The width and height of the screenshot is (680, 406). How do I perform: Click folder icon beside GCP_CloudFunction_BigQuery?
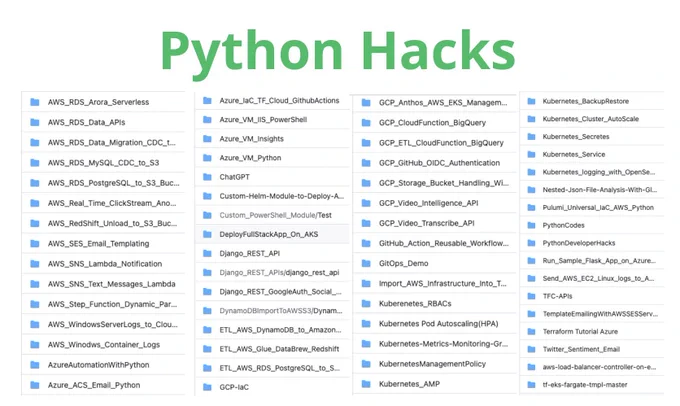coord(366,123)
